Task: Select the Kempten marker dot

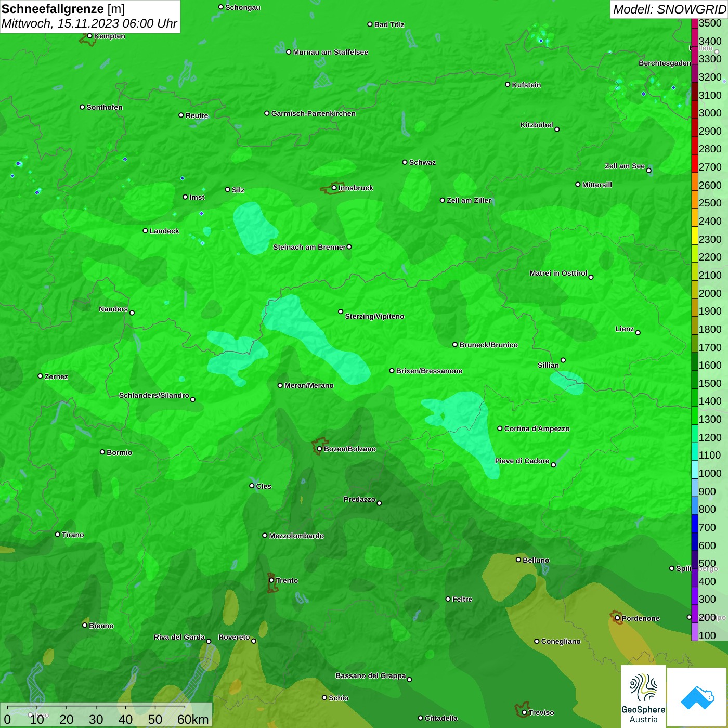Action: pos(90,36)
